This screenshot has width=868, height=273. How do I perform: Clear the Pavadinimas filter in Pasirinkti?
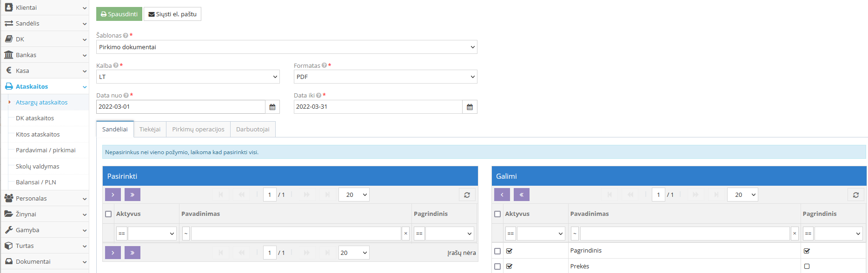tap(405, 234)
